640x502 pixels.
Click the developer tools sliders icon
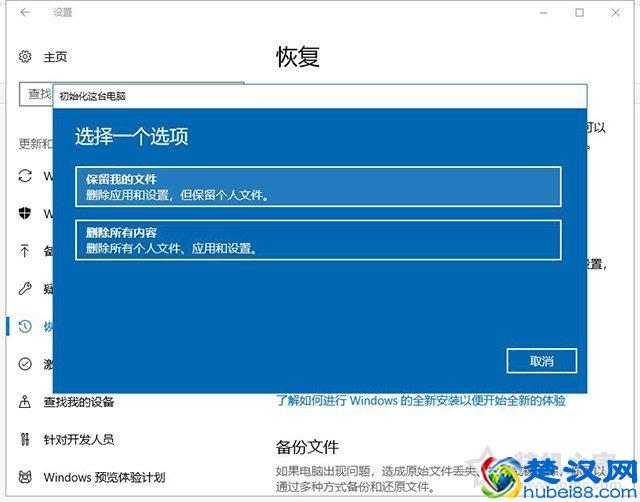(x=25, y=439)
